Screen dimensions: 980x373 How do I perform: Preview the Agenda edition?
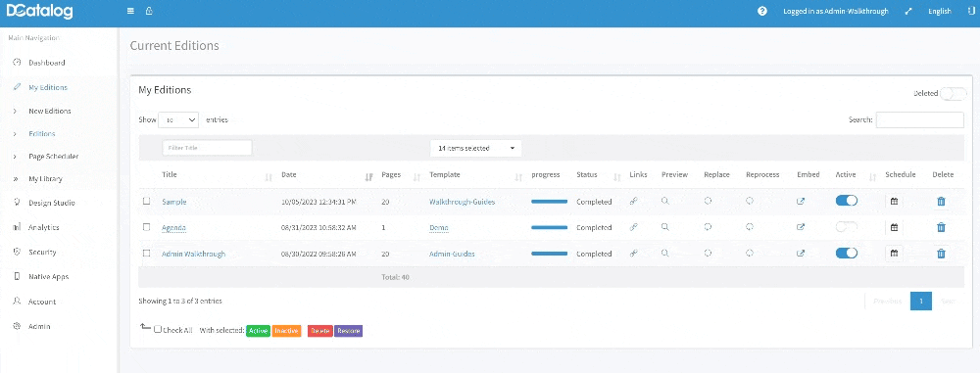coord(665,227)
